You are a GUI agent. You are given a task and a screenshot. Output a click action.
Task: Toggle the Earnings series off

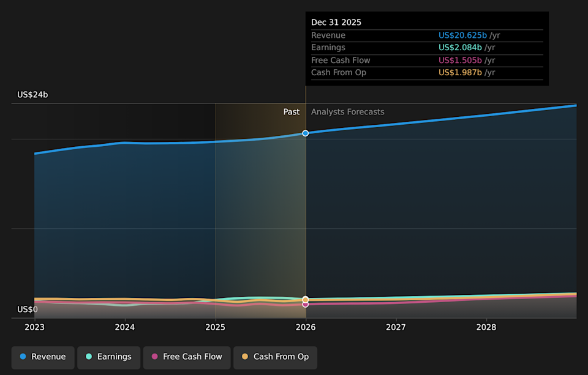click(108, 357)
